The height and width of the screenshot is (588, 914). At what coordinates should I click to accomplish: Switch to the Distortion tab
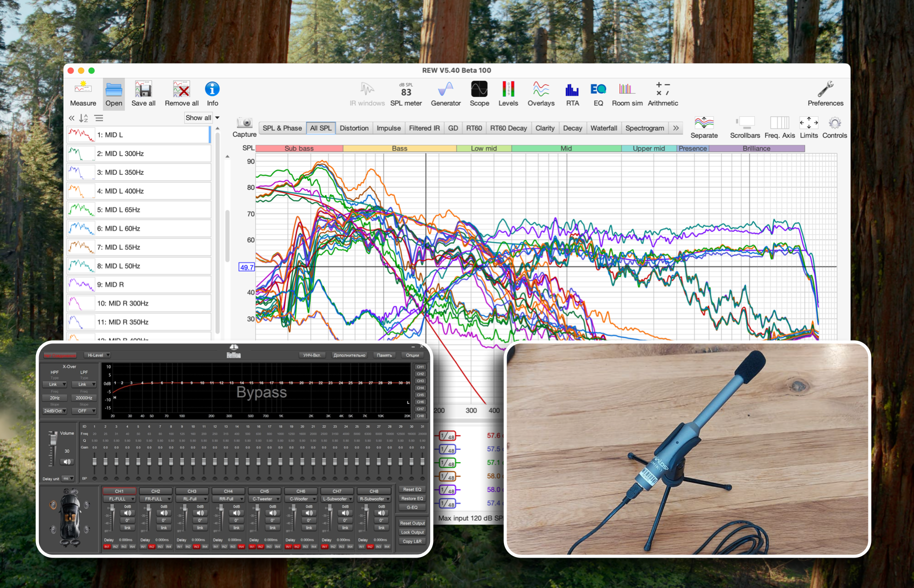(x=354, y=128)
